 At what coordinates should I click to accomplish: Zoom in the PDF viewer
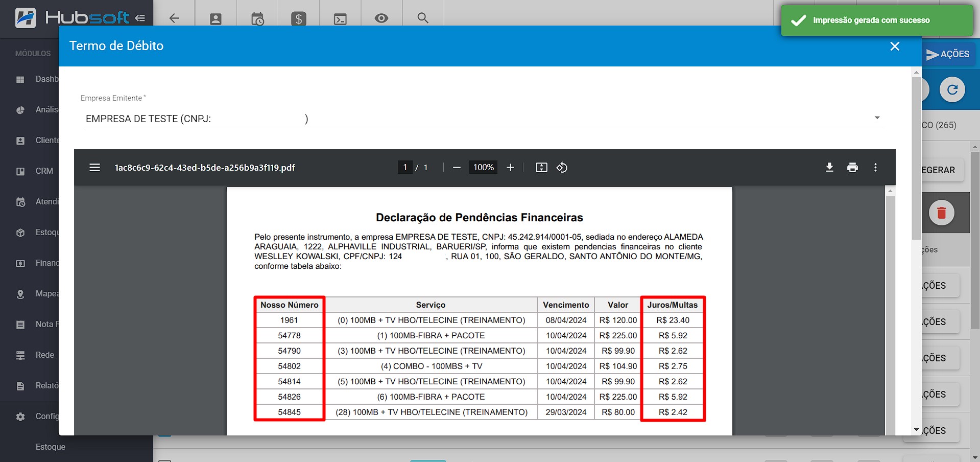pyautogui.click(x=510, y=168)
